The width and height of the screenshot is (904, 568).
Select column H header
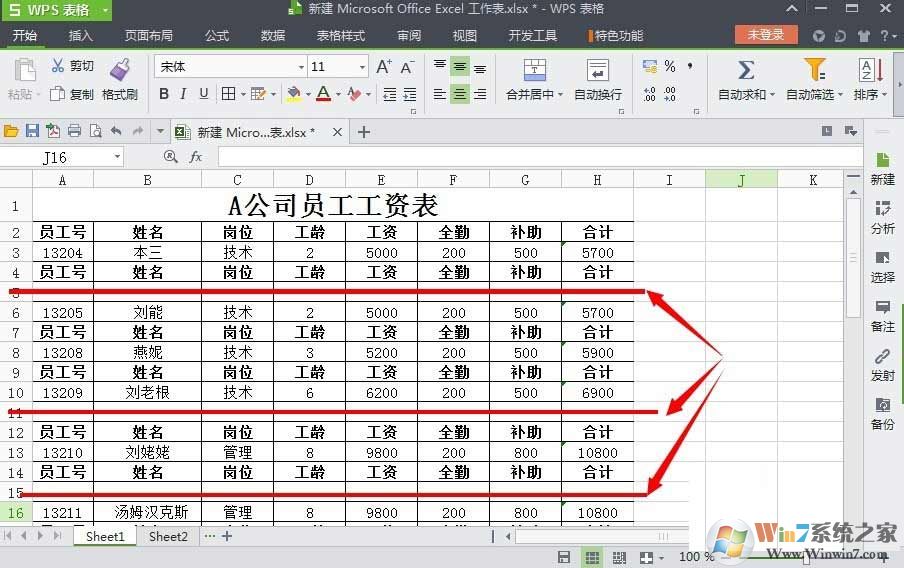tap(597, 180)
